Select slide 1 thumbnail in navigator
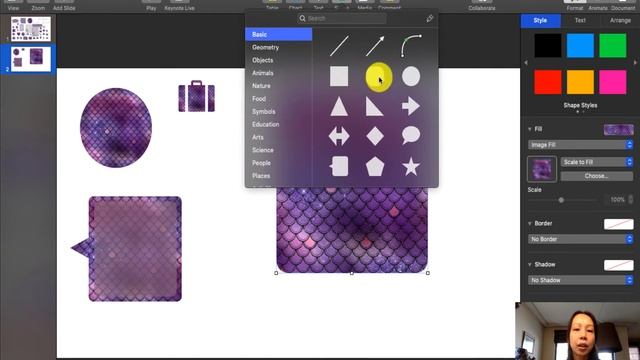640x360 pixels. pos(31,29)
